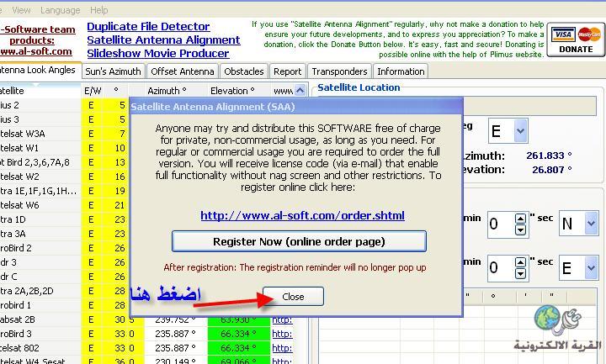Open the View menu

(21, 10)
